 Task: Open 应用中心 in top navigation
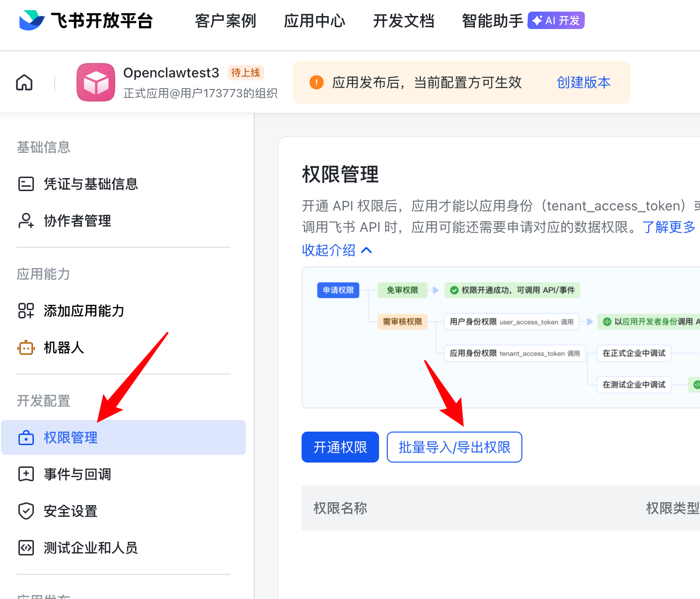coord(314,21)
